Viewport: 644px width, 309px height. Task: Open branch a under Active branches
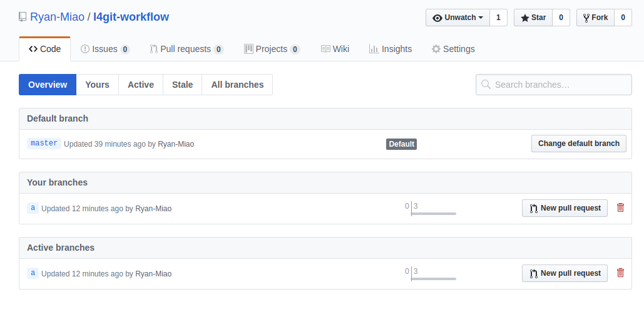(33, 273)
